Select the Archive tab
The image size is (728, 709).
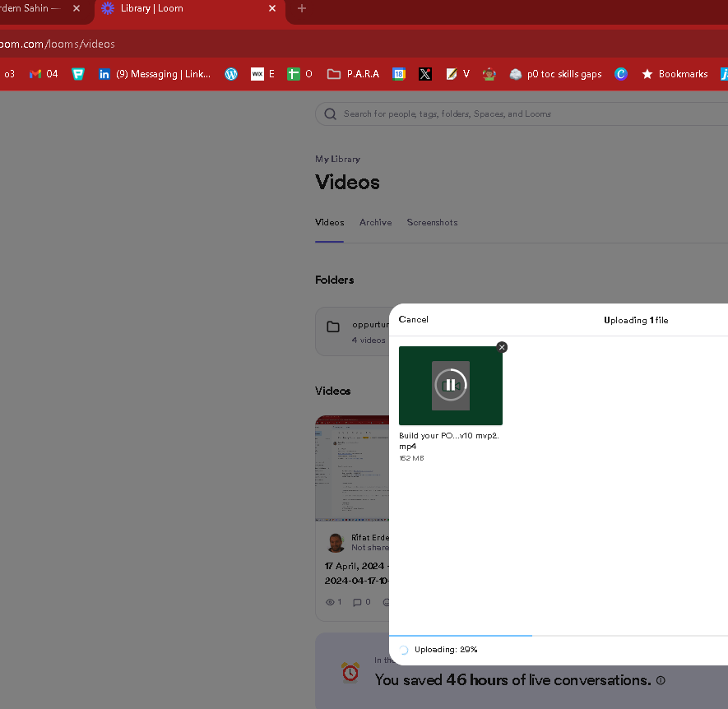click(375, 222)
